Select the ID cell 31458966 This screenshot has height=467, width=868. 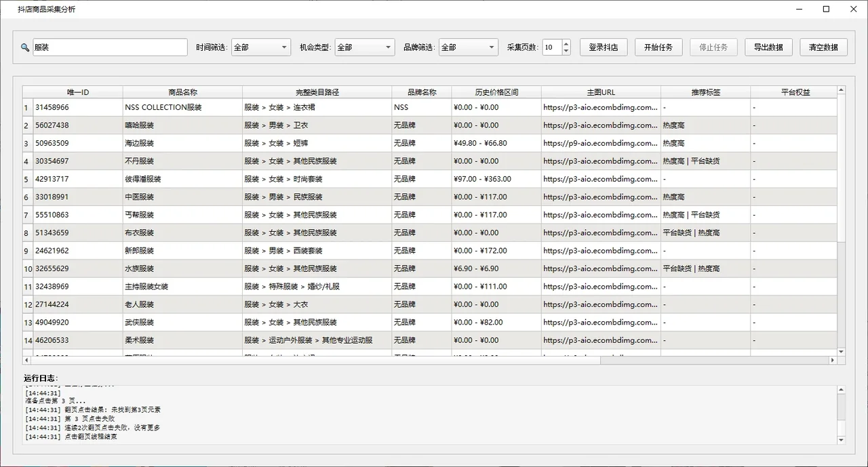pos(78,107)
